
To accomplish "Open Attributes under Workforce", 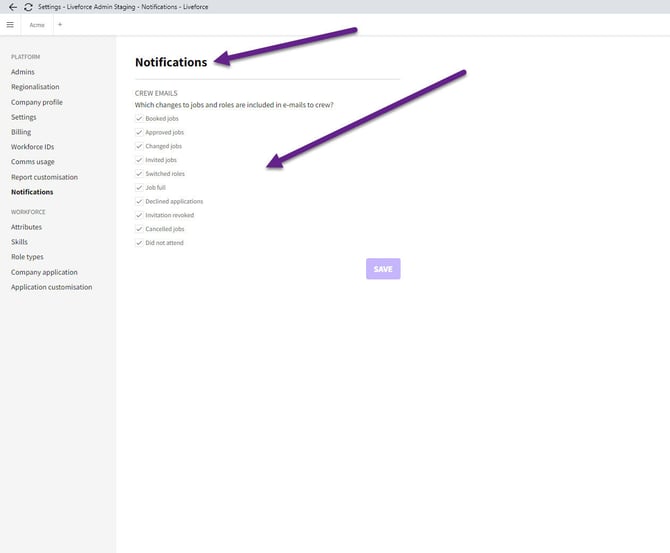I will 26,227.
